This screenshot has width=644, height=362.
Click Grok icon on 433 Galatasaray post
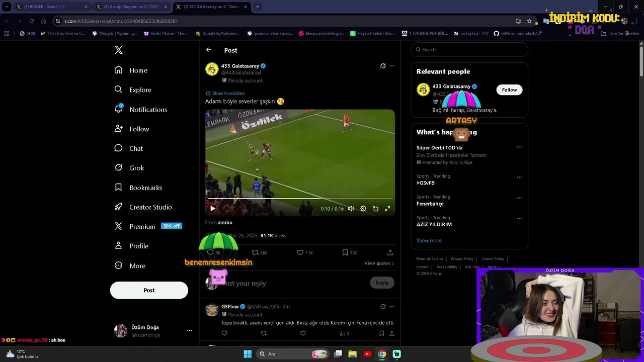click(x=383, y=66)
